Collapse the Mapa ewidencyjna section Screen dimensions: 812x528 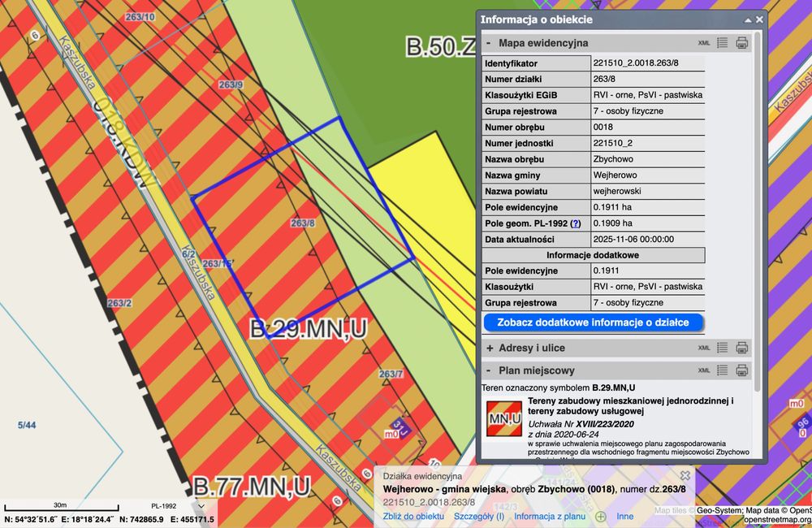[488, 43]
